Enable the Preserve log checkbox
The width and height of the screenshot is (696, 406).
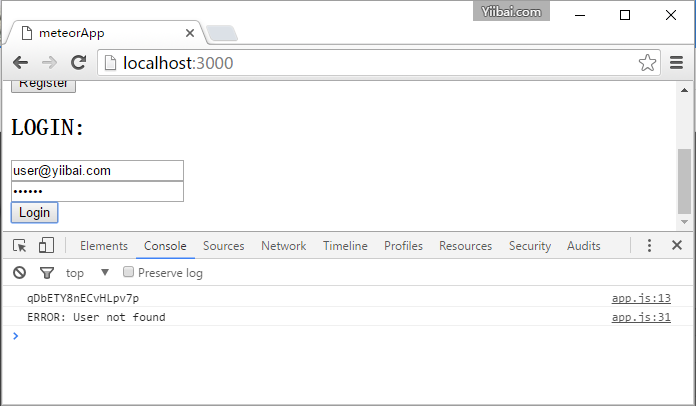[x=128, y=272]
